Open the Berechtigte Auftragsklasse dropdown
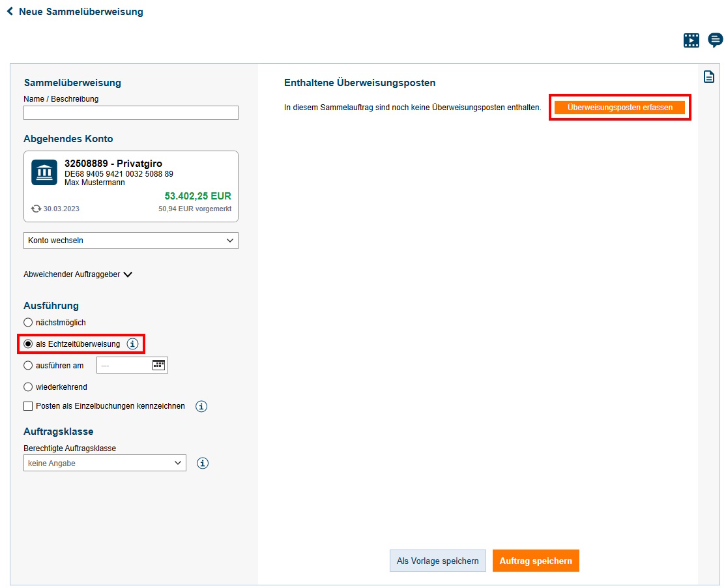 [x=105, y=463]
